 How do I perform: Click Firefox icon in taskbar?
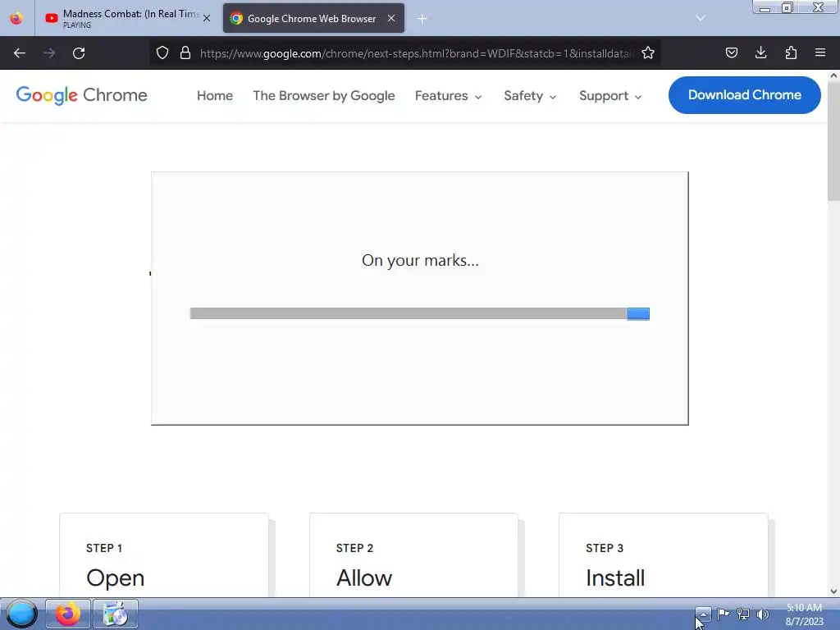[x=68, y=614]
